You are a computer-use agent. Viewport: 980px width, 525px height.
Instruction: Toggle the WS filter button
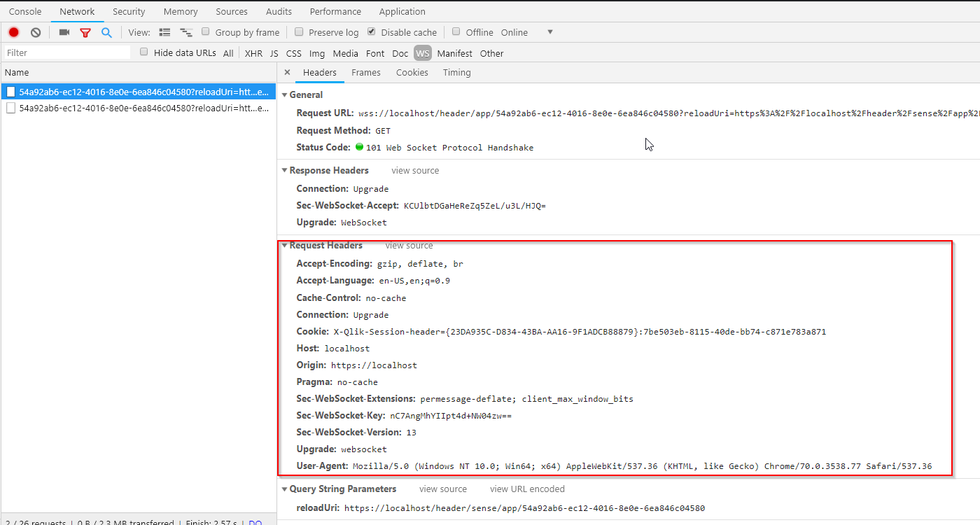pyautogui.click(x=423, y=53)
